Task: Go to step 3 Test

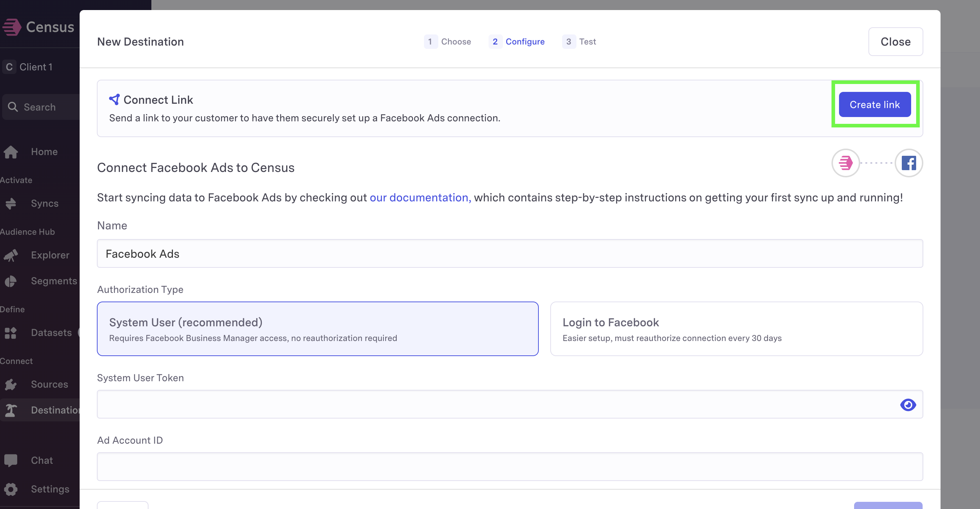Action: (579, 42)
